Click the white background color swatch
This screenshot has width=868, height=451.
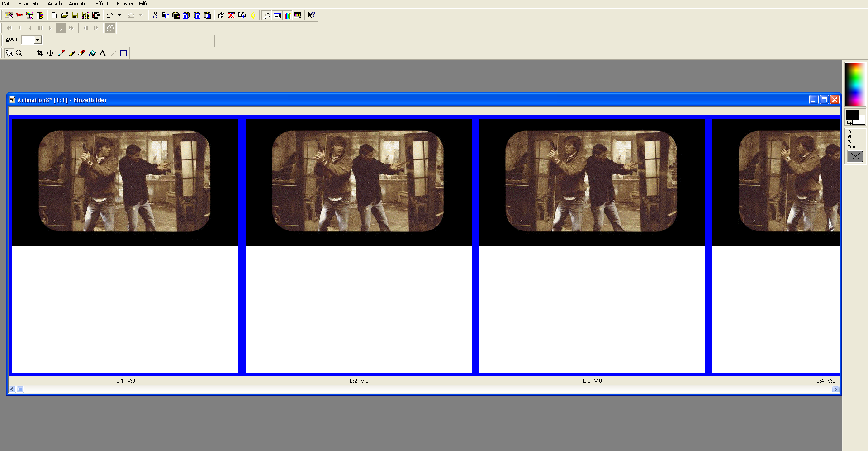[x=862, y=120]
